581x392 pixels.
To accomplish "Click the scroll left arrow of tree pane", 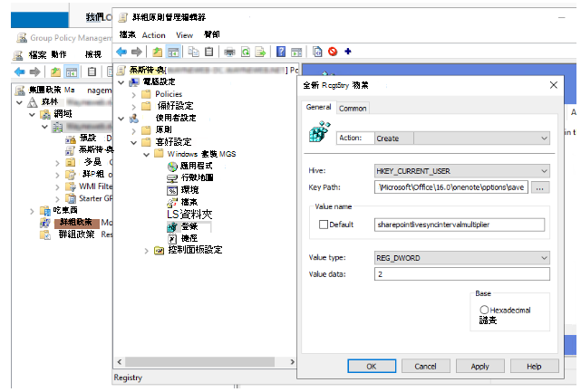I will click(x=120, y=361).
